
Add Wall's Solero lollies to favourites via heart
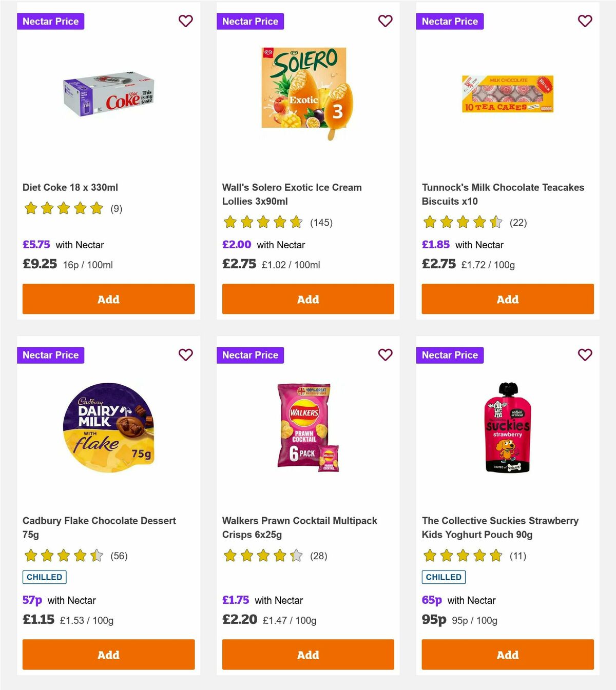point(385,21)
